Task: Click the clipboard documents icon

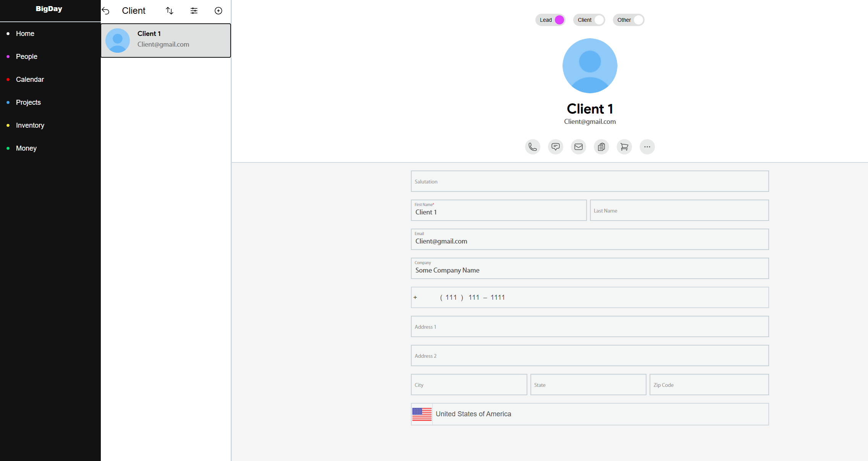Action: [x=601, y=147]
